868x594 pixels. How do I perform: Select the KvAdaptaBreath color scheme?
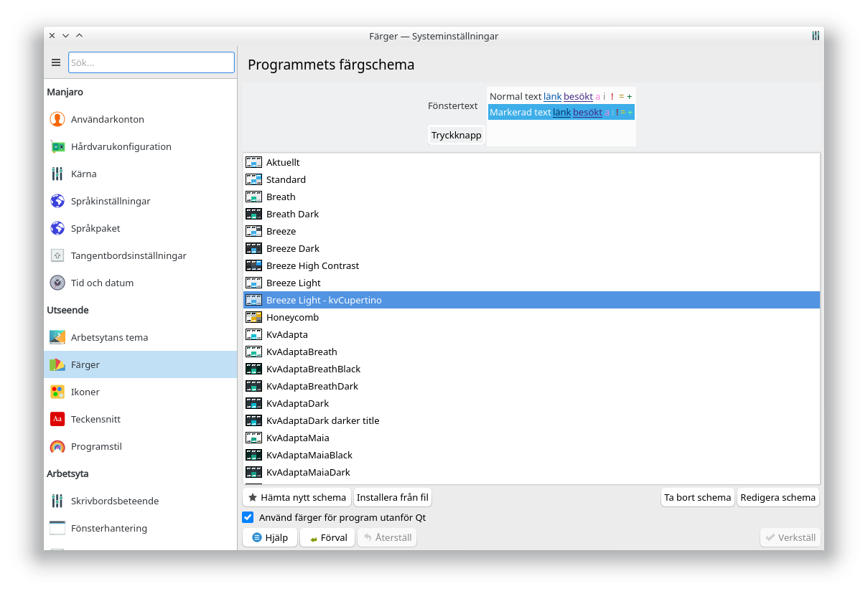[x=531, y=352]
